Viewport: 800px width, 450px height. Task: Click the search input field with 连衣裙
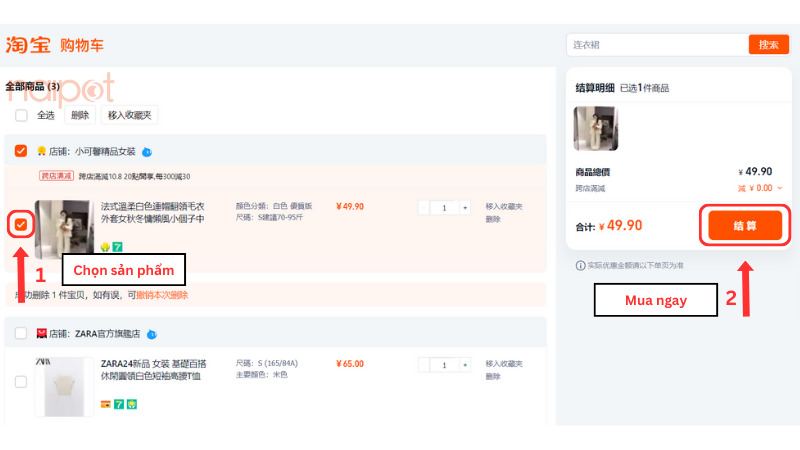657,45
